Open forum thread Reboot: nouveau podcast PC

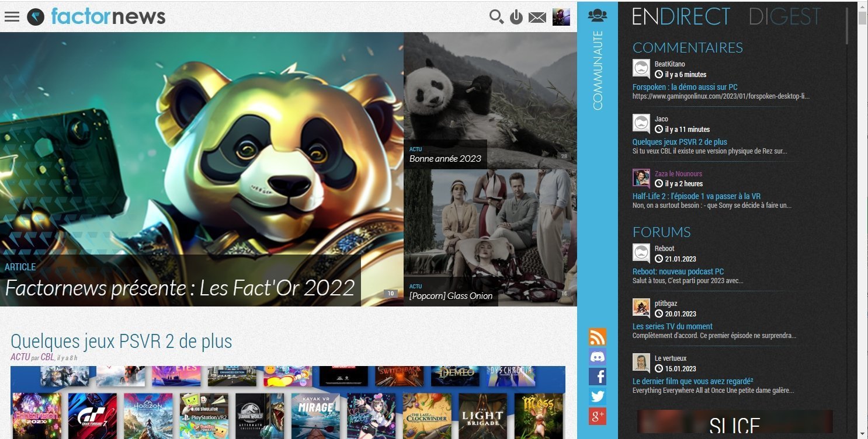(678, 271)
